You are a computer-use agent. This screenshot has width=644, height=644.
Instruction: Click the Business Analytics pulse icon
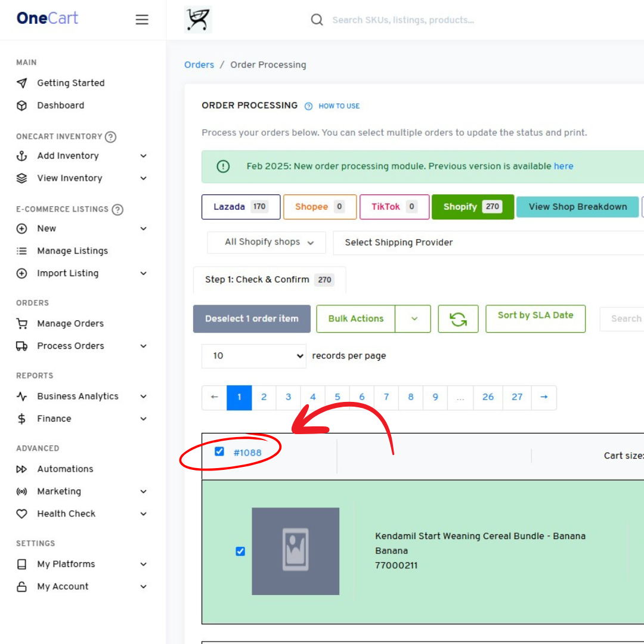pos(22,397)
